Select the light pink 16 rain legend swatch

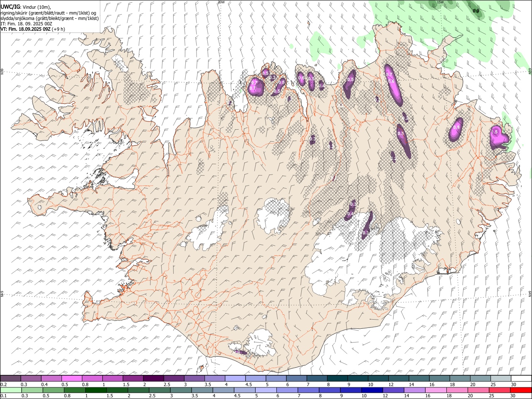436,390
